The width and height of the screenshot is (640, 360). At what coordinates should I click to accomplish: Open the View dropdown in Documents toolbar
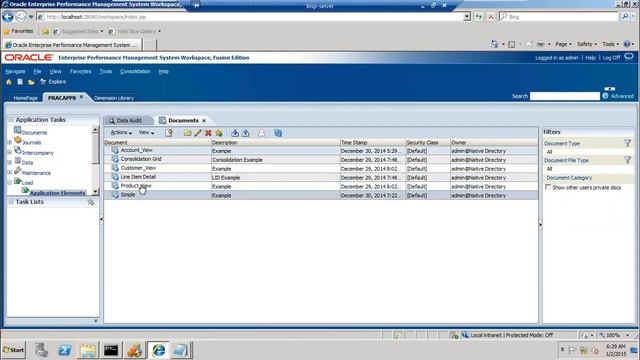click(x=146, y=133)
